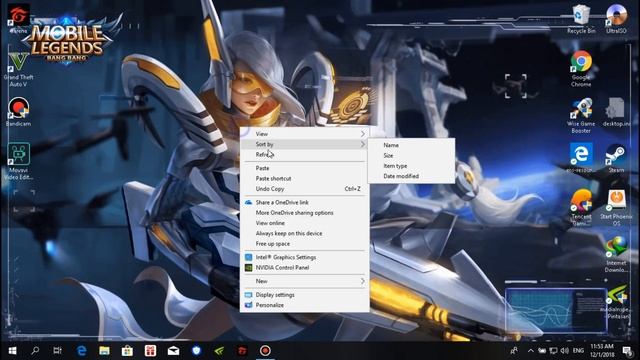The width and height of the screenshot is (640, 360).
Task: Click the red gift icon in taskbar
Action: [x=150, y=351]
